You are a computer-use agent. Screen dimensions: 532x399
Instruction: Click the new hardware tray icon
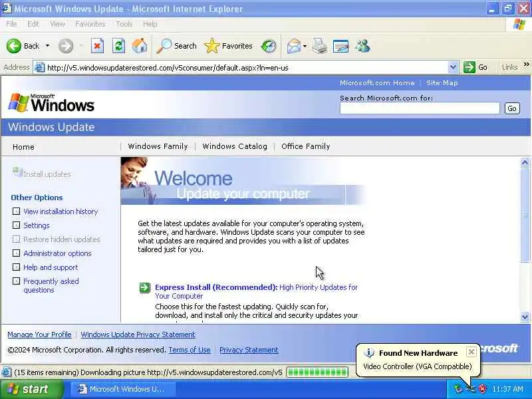[470, 389]
